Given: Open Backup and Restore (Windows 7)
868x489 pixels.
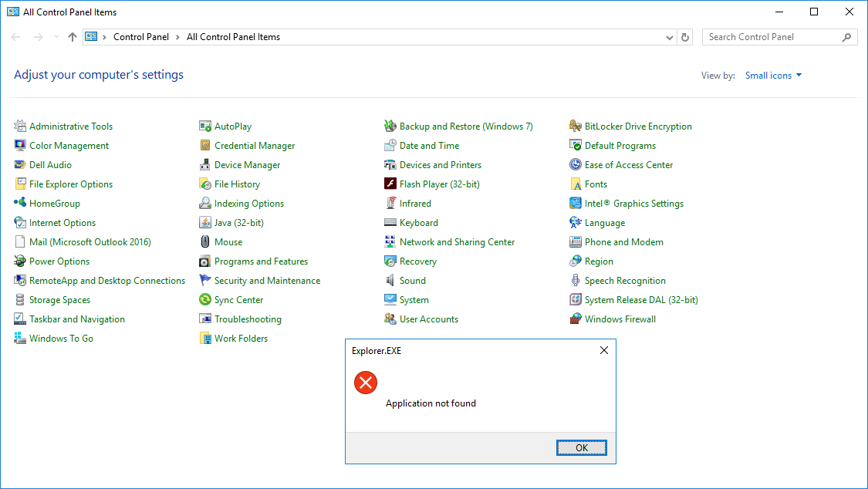Looking at the screenshot, I should (466, 126).
